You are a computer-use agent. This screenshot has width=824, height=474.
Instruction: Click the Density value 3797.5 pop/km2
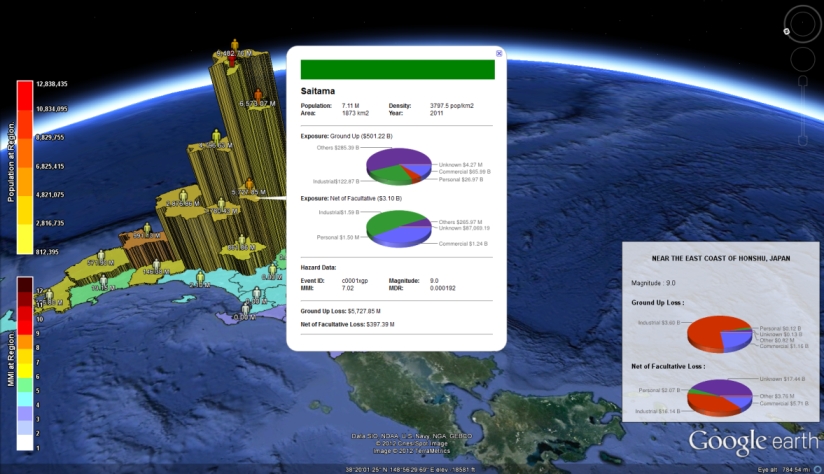[x=451, y=106]
